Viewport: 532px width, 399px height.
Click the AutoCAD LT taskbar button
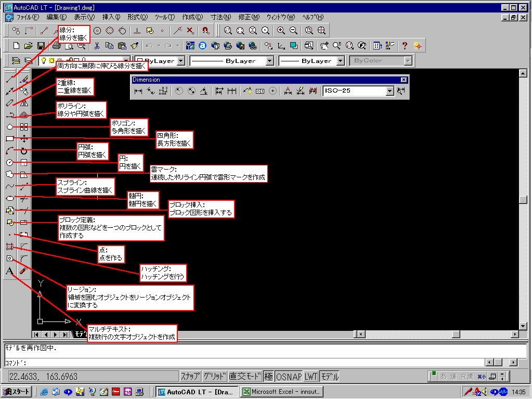coord(197,392)
